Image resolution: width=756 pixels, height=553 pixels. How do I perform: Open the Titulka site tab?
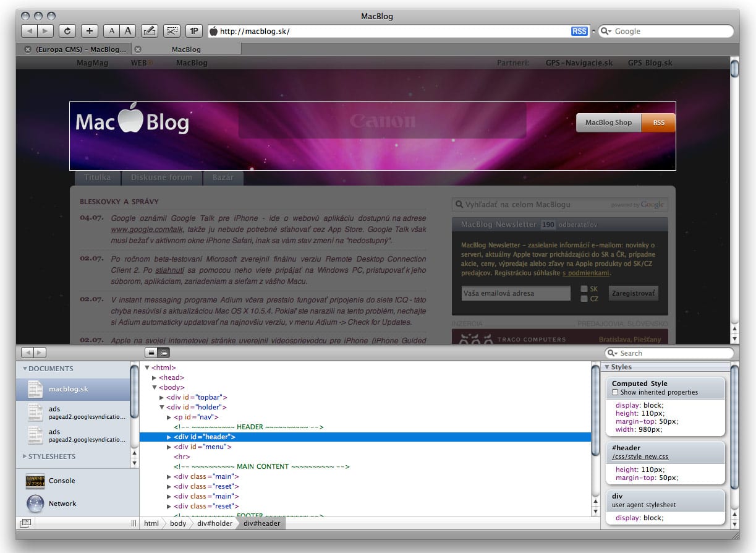98,178
